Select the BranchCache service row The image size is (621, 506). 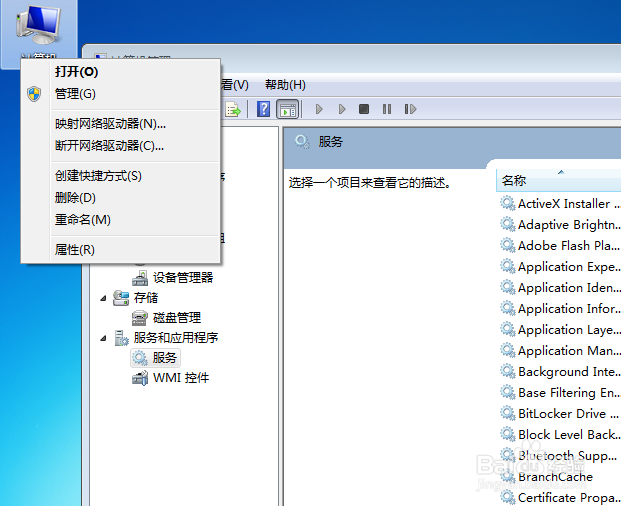tap(560, 476)
